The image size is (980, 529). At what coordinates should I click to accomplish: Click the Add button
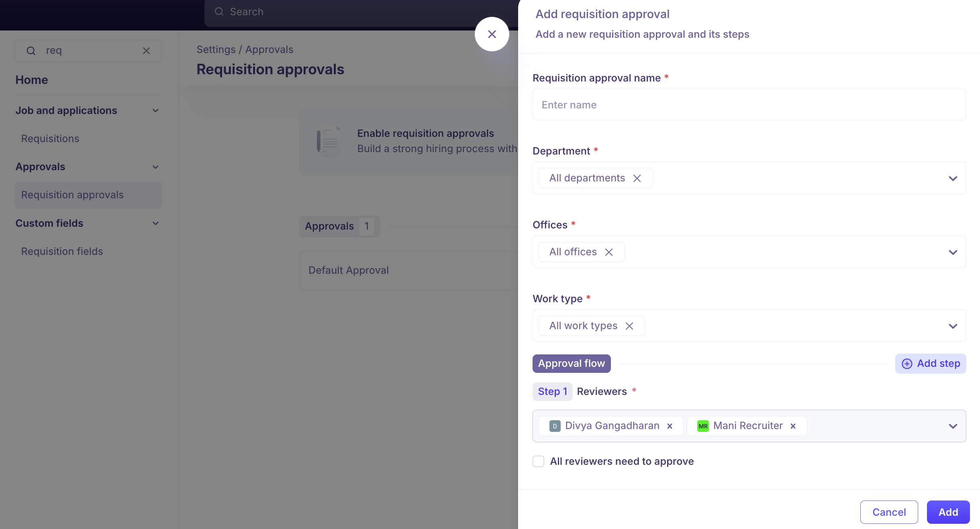point(948,512)
